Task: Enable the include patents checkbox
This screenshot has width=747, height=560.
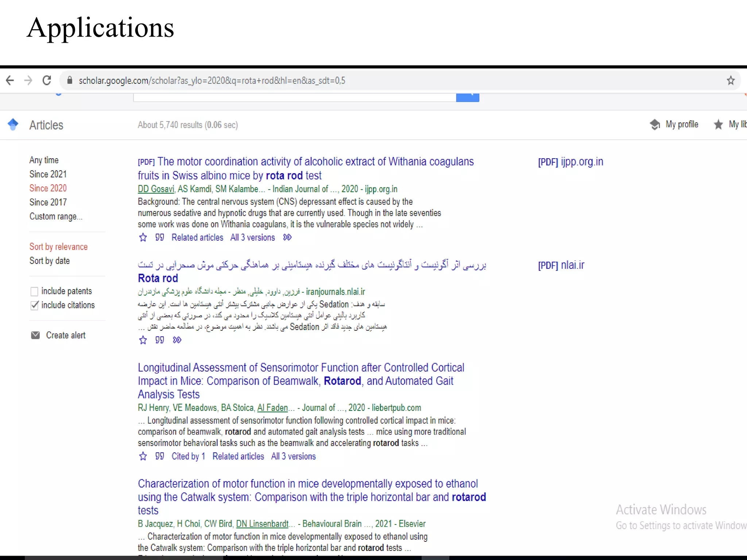Action: (x=34, y=291)
